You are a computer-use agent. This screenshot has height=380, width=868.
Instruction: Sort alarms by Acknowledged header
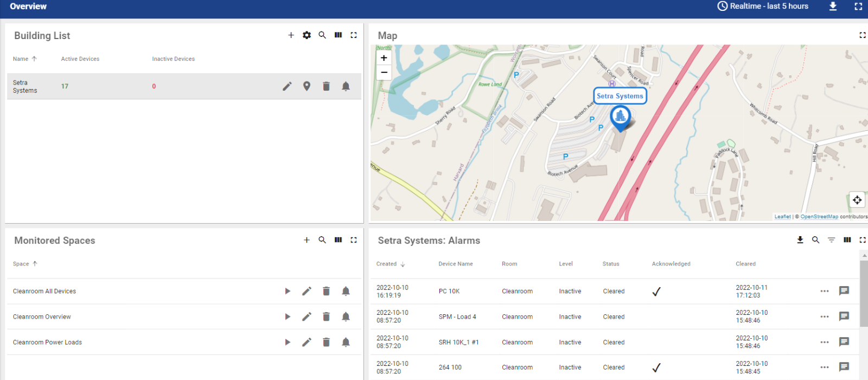671,264
